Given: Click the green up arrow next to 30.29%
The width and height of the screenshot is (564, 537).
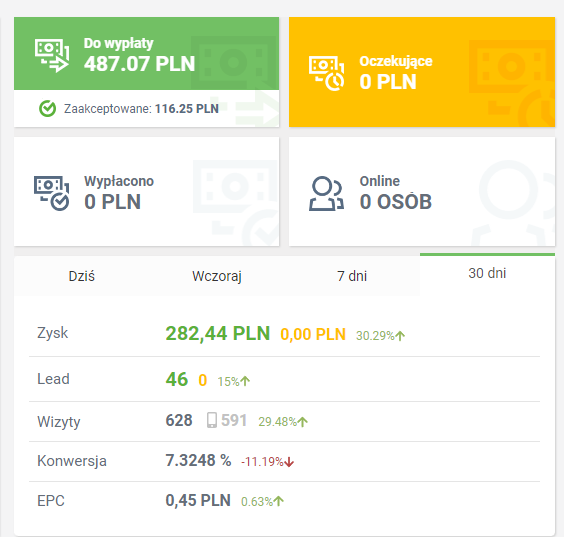Looking at the screenshot, I should (400, 336).
